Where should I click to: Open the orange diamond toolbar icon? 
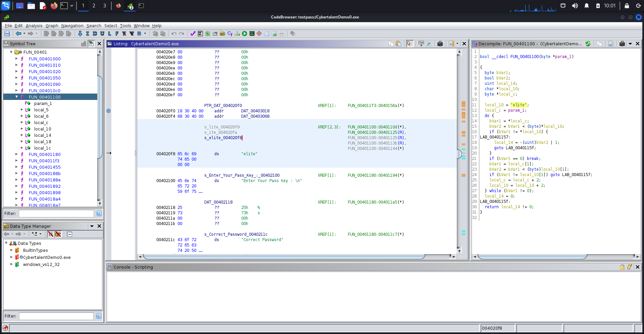(259, 34)
